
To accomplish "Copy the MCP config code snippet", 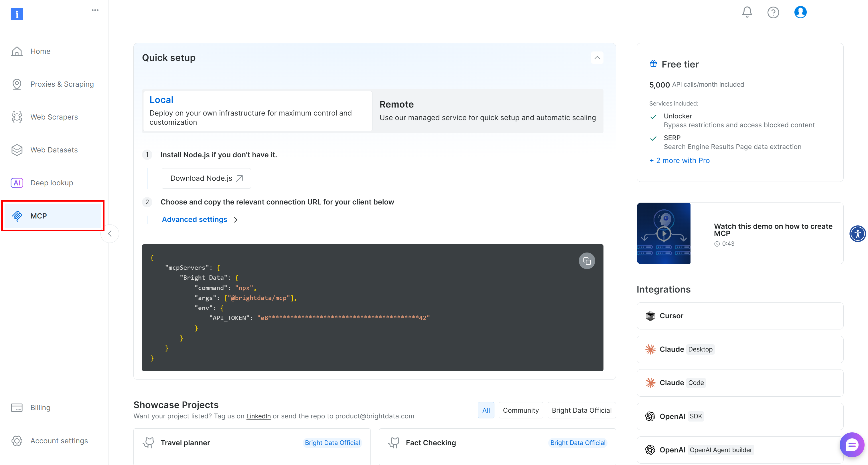I will [x=587, y=261].
